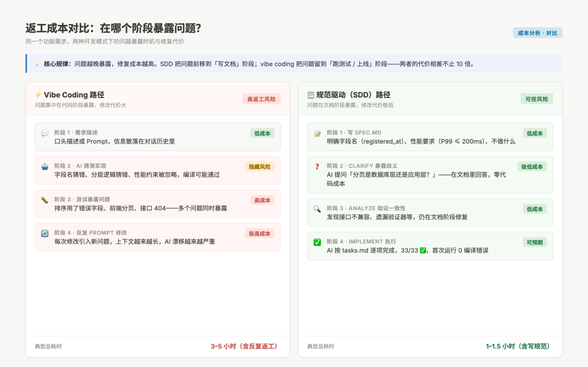
Task: Click the 高返工风险 badge
Action: coord(261,99)
